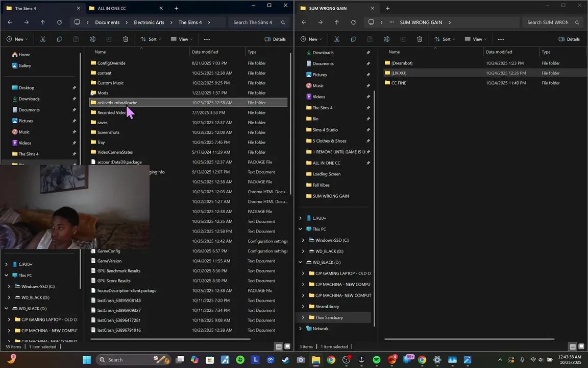The image size is (588, 368).
Task: Expand Windows-SSD (C:) in left navigation pane
Action: (9, 287)
